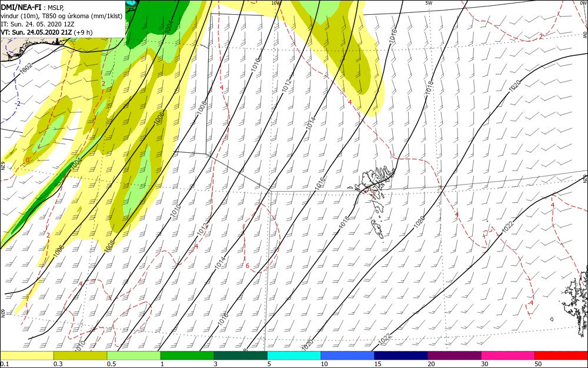This screenshot has height=368, width=588.
Task: Click the "0.5" legend scale value
Action: pyautogui.click(x=111, y=364)
